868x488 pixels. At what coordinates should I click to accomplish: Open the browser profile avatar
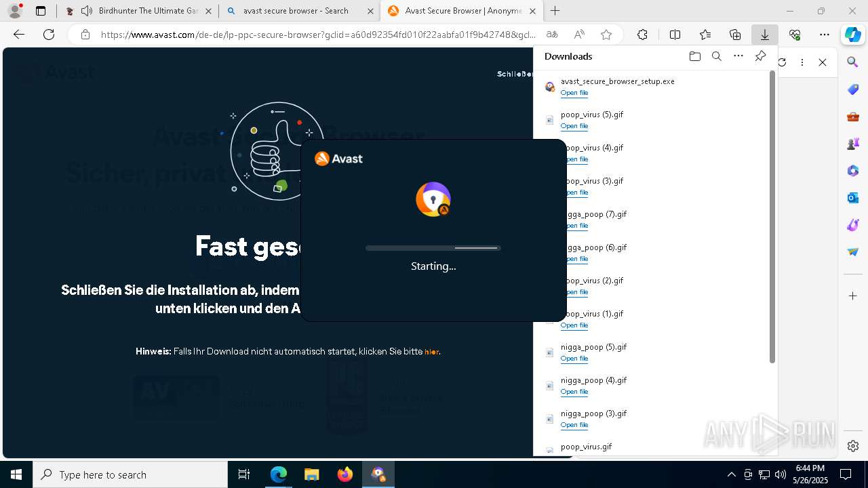tap(14, 11)
